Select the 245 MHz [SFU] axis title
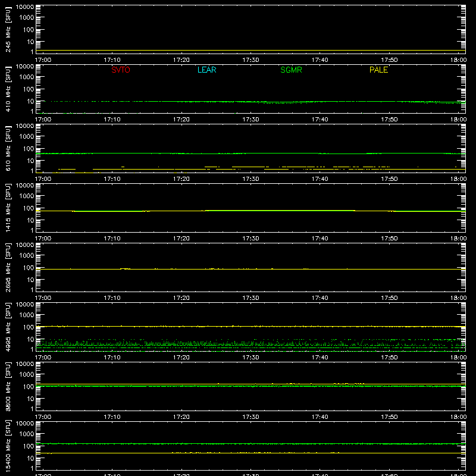The width and height of the screenshot is (476, 476). tap(8, 29)
